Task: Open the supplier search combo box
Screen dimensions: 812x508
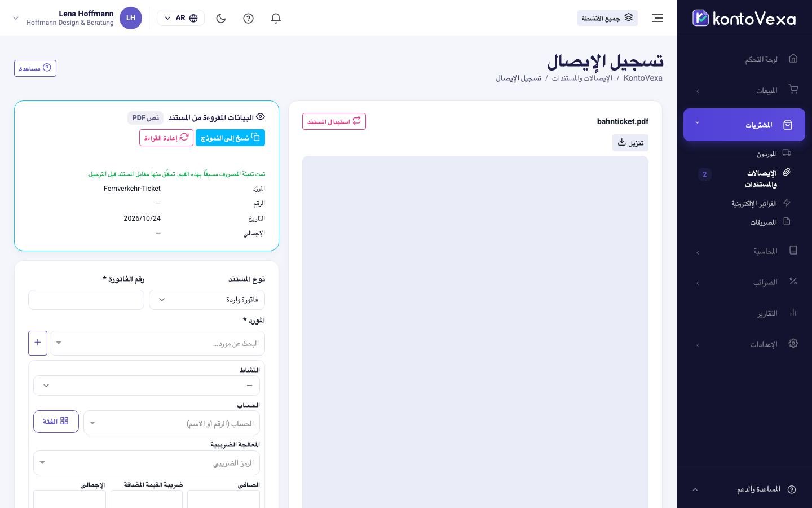Action: [157, 343]
